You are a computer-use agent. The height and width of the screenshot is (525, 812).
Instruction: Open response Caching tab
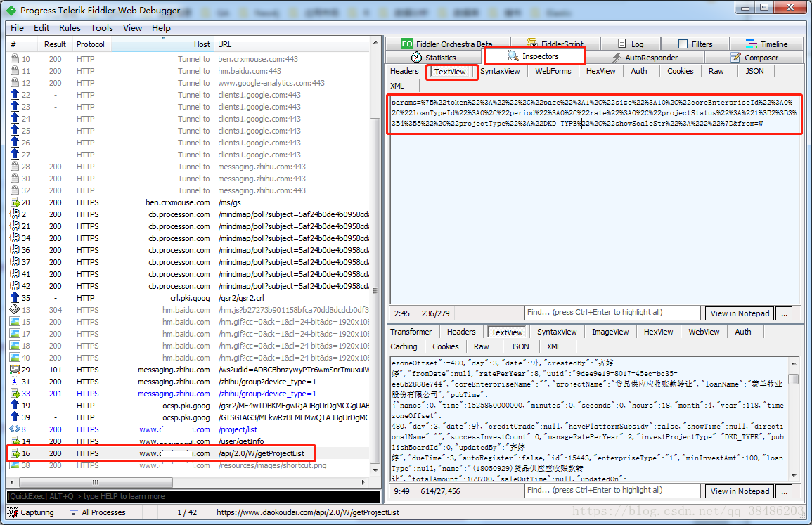coord(404,346)
